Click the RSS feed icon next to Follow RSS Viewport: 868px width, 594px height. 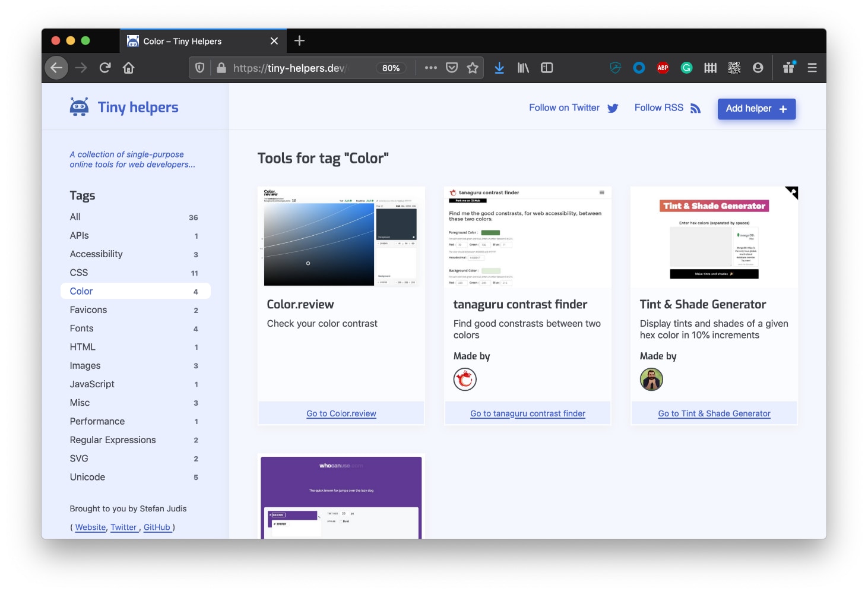click(x=695, y=108)
